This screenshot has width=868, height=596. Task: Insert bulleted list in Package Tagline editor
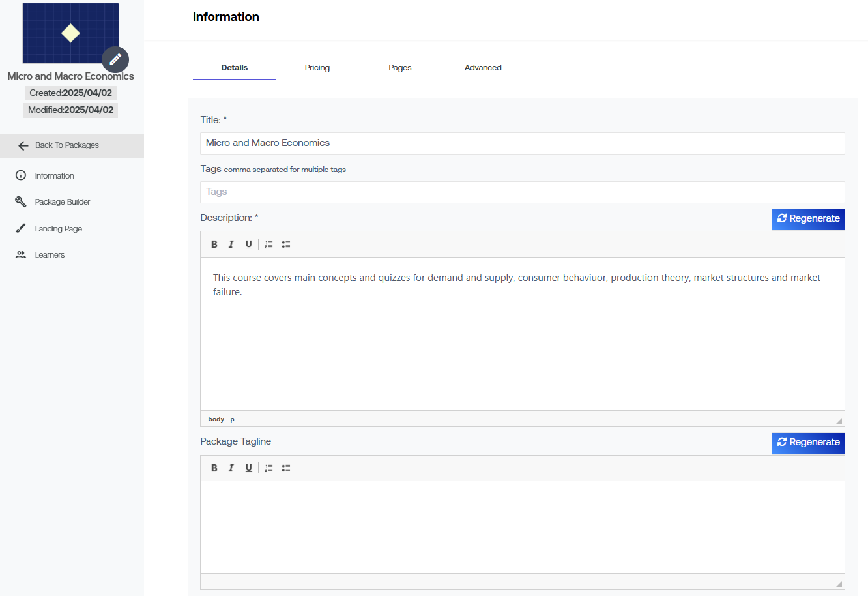pyautogui.click(x=286, y=468)
